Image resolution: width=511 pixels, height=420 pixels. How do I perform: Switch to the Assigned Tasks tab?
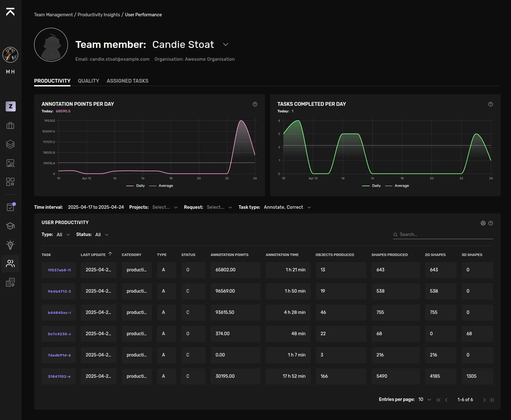(x=127, y=81)
